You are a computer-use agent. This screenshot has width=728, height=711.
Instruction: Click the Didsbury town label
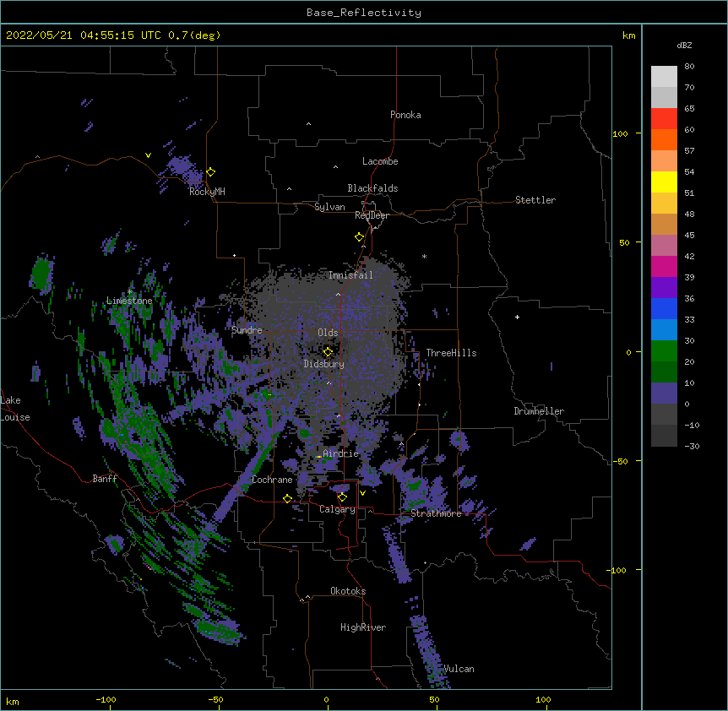point(324,364)
